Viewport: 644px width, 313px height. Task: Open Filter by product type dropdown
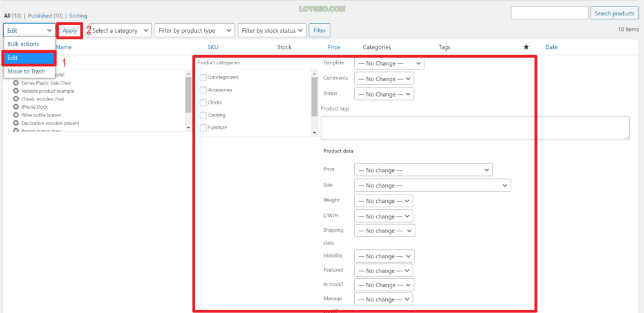pyautogui.click(x=194, y=30)
